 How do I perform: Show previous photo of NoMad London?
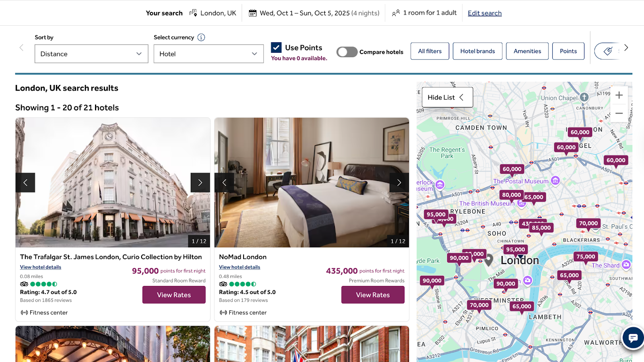pos(224,183)
